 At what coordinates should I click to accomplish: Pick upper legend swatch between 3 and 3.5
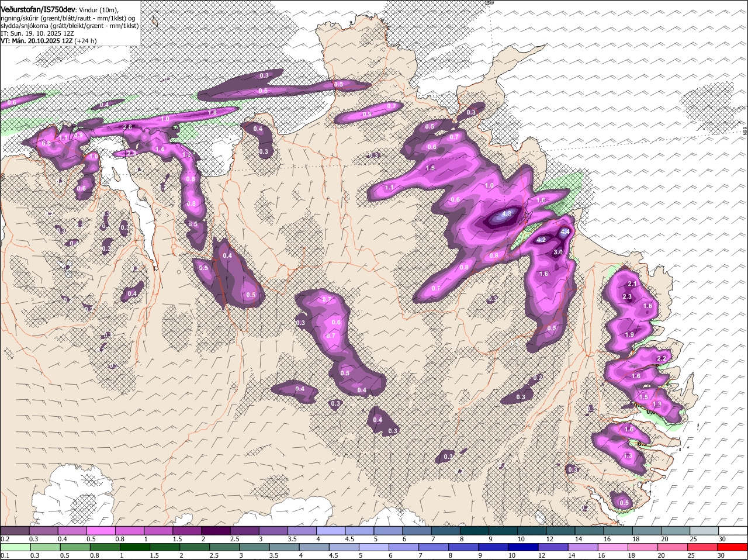click(273, 530)
